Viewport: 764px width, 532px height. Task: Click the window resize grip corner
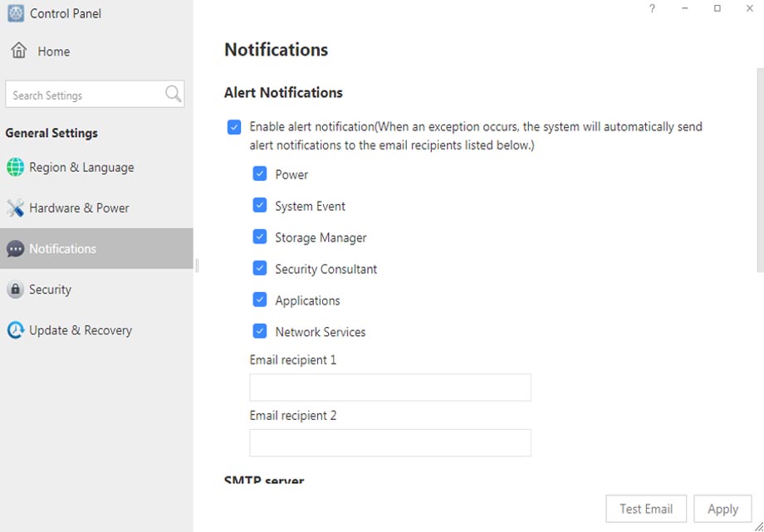(x=757, y=526)
